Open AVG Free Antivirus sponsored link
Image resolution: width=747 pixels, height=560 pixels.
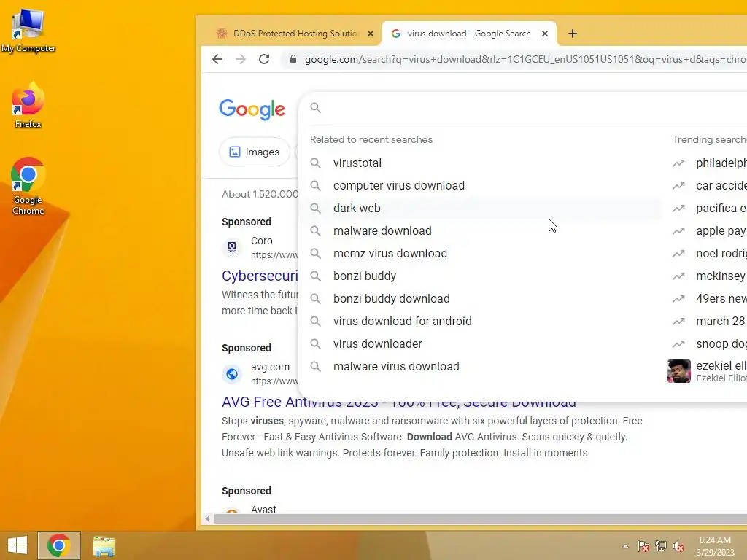coord(399,402)
